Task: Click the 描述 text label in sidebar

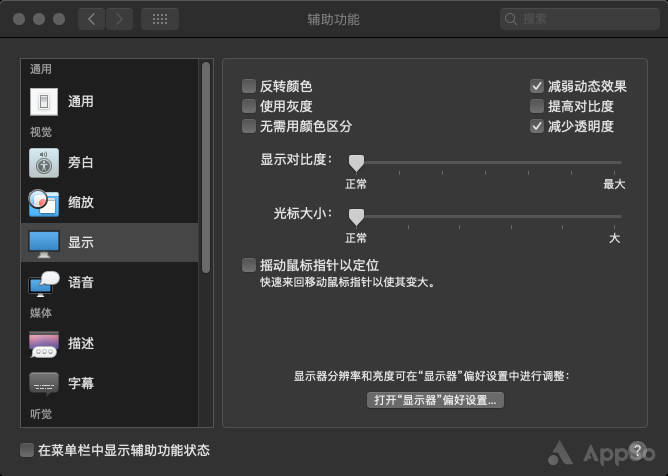Action: pyautogui.click(x=81, y=343)
